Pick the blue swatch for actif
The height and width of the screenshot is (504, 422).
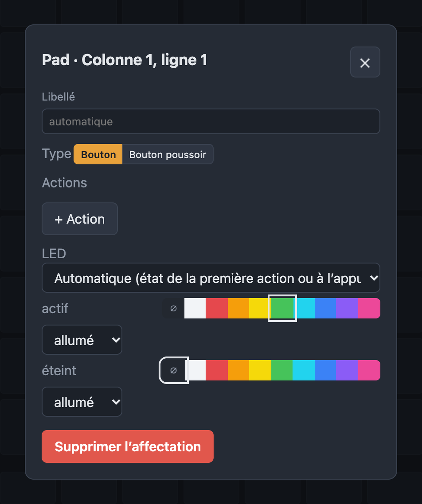click(x=326, y=308)
